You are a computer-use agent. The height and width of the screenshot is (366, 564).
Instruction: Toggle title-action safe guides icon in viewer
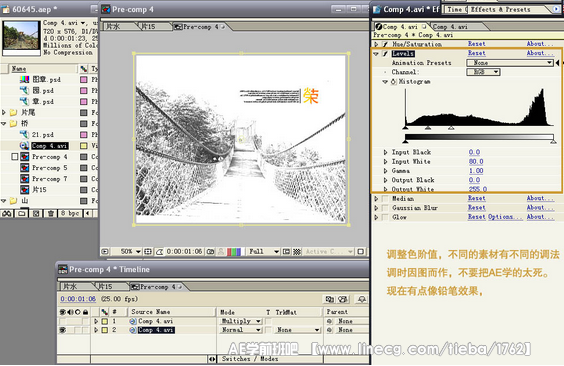148,252
